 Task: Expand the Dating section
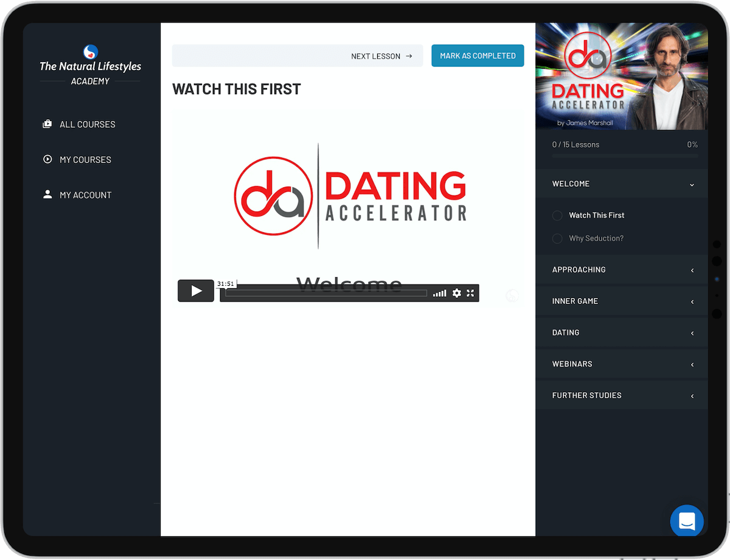622,333
